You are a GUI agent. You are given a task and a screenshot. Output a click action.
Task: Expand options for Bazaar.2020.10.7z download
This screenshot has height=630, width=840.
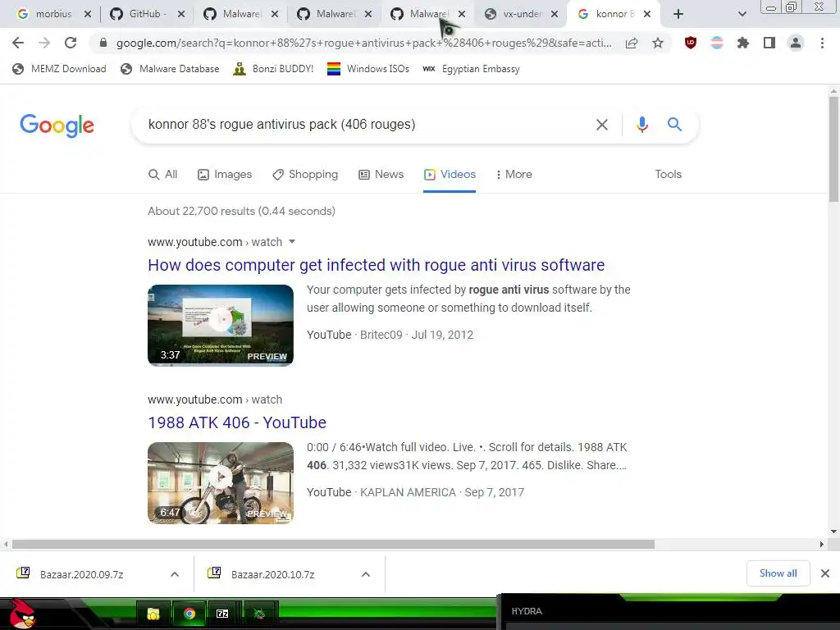366,574
